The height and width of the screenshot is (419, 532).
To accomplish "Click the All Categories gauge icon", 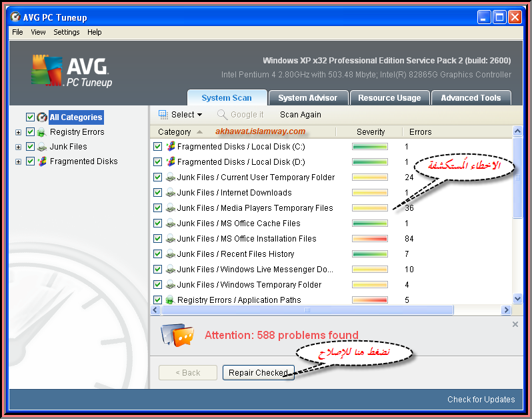I will coord(42,117).
